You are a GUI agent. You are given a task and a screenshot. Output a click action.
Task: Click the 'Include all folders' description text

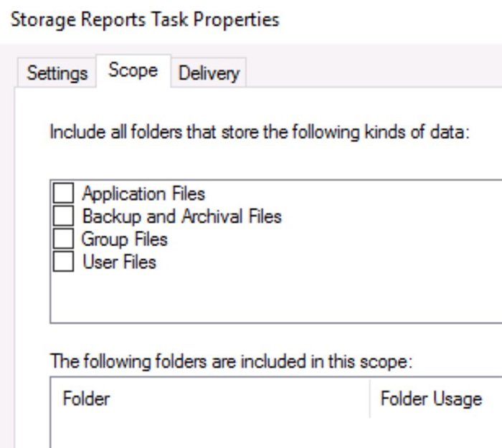(x=258, y=133)
